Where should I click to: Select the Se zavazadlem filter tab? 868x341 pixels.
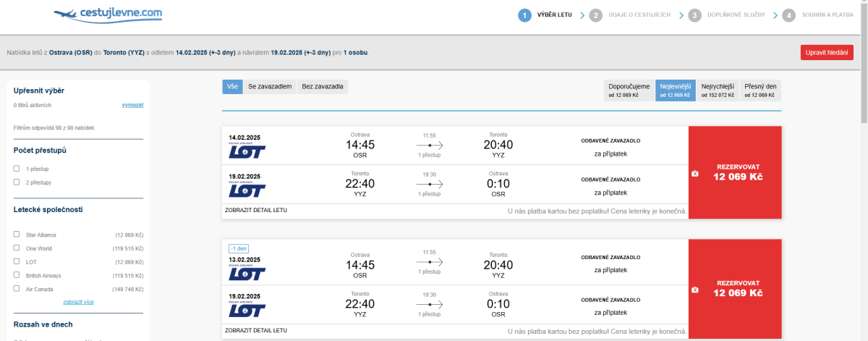270,87
